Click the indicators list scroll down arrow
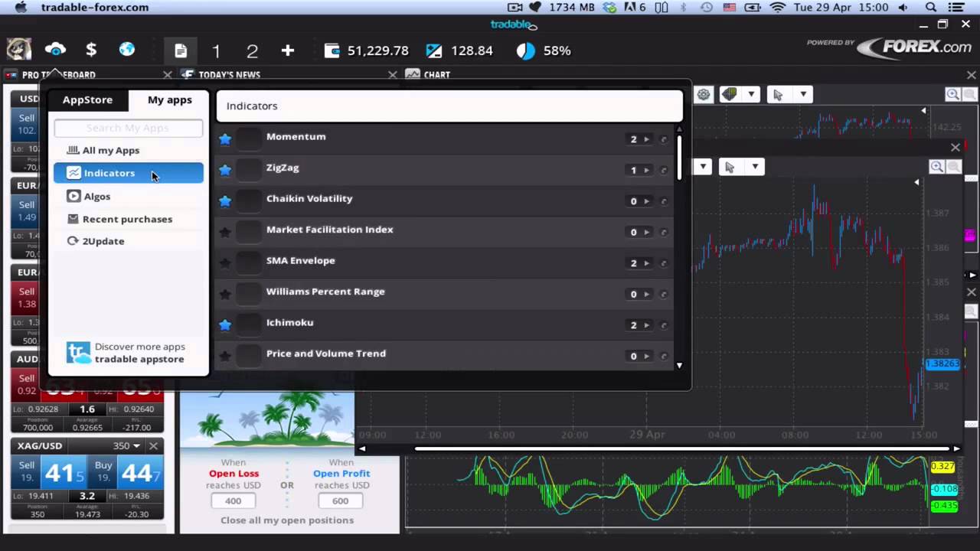 679,366
